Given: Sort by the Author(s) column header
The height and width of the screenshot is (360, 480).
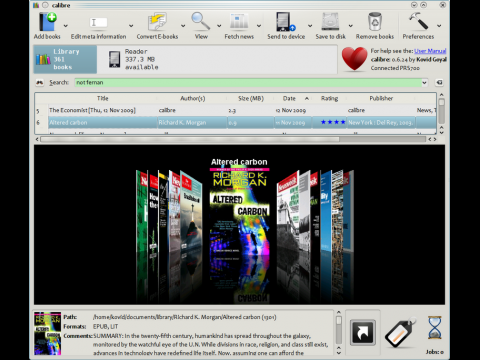Looking at the screenshot, I should 193,98.
